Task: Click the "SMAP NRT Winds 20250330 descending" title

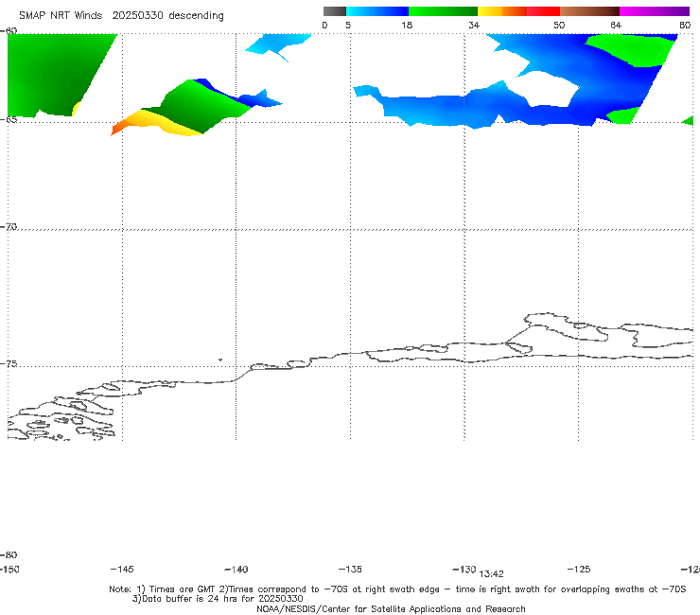Action: coord(121,16)
